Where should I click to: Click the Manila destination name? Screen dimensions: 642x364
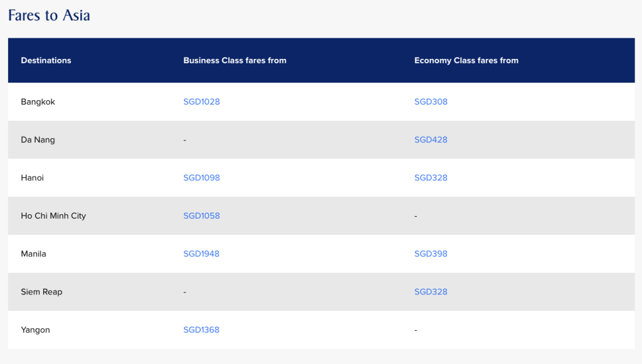click(x=33, y=254)
